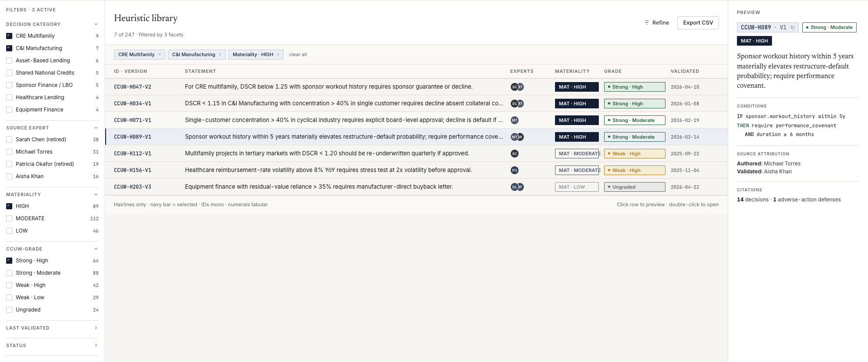Click the filter icon beside Refine
This screenshot has width=868, height=362.
pos(646,23)
